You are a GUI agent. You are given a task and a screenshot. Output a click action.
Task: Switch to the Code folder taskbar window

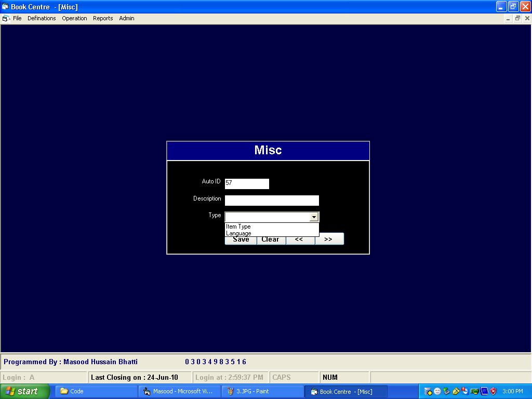[x=96, y=391]
